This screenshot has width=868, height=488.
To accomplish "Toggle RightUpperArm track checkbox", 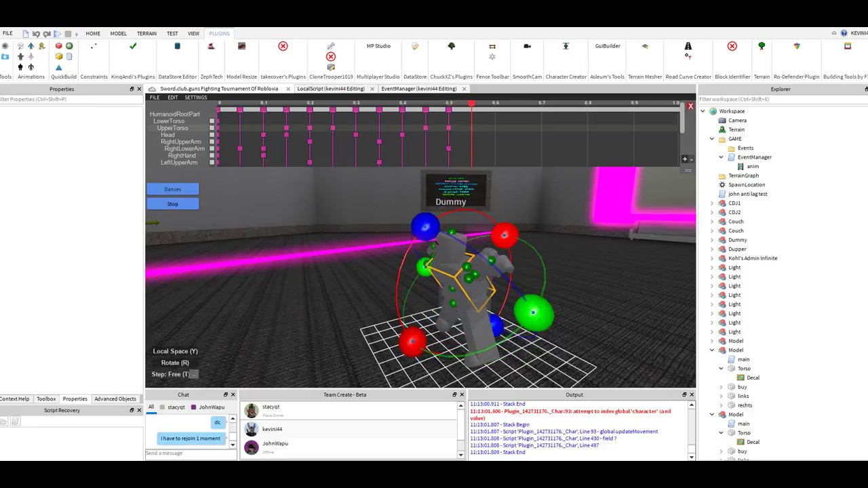I will click(212, 142).
